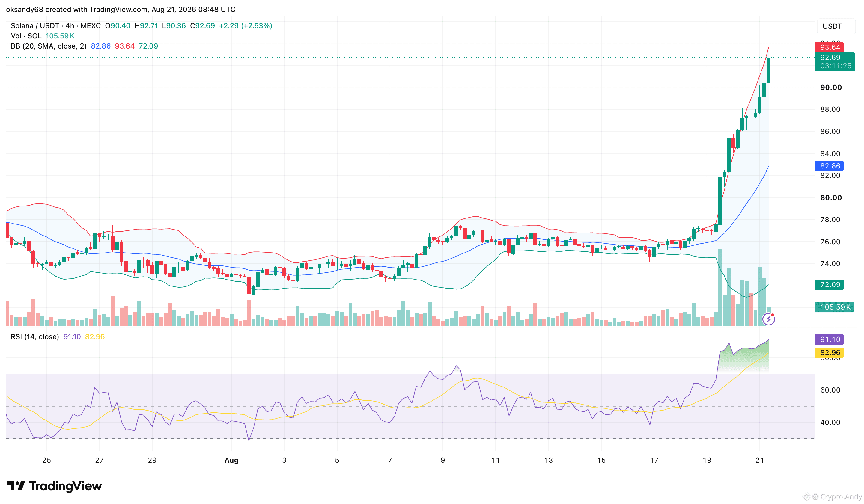
Task: Click the purple 91.10 value in RSI legend
Action: pyautogui.click(x=72, y=336)
